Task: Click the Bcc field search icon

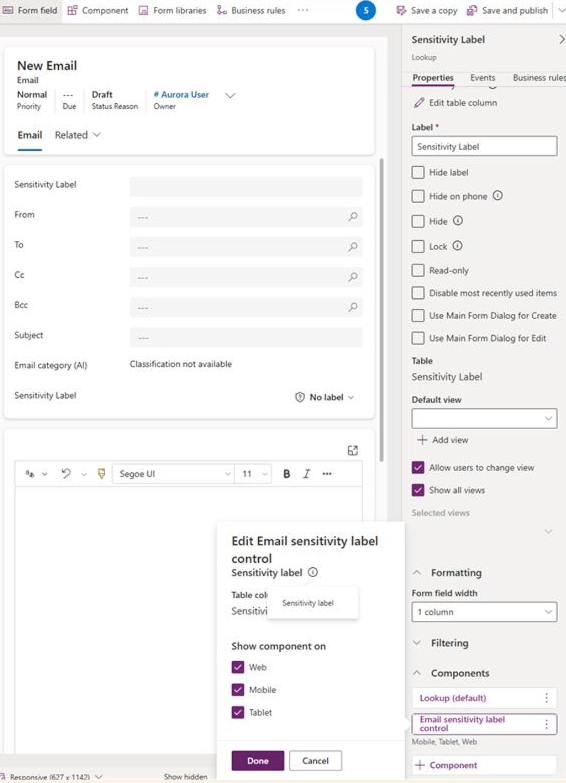Action: [x=353, y=307]
